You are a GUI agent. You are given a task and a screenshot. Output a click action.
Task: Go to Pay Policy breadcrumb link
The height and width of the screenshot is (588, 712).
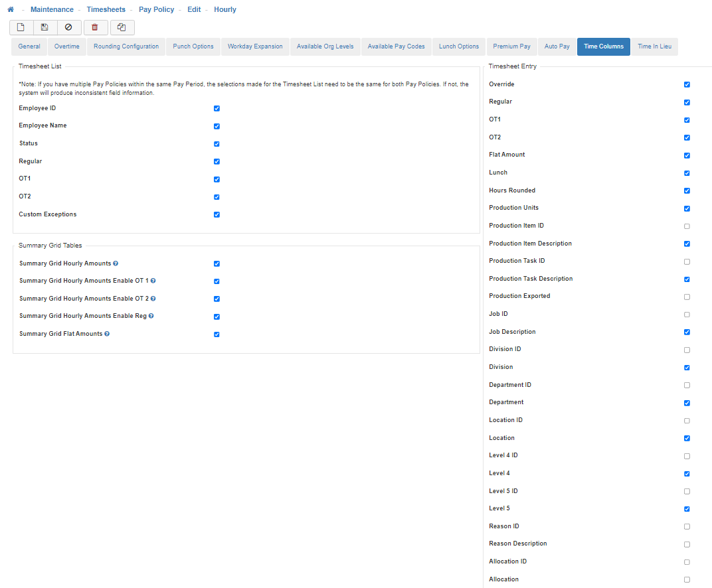156,9
